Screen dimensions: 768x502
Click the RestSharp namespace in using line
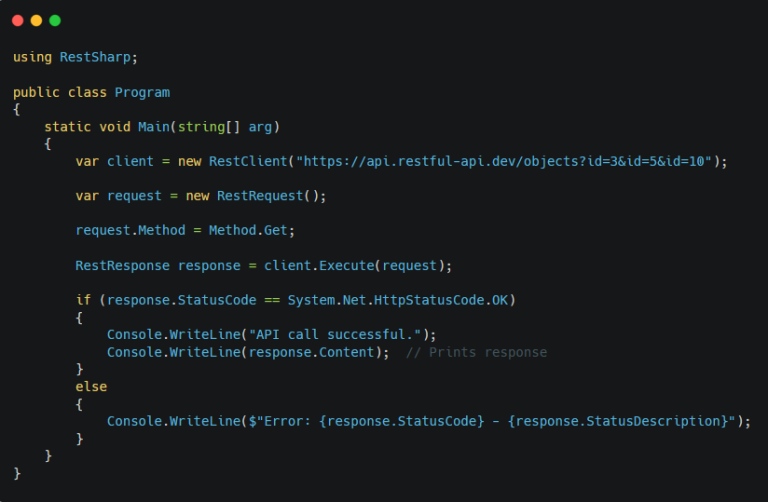point(95,57)
